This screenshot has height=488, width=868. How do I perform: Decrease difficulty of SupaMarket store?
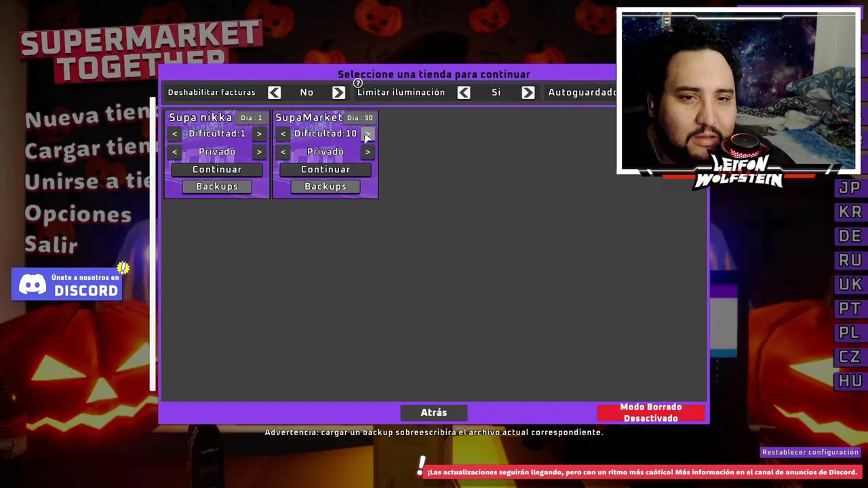pos(283,134)
